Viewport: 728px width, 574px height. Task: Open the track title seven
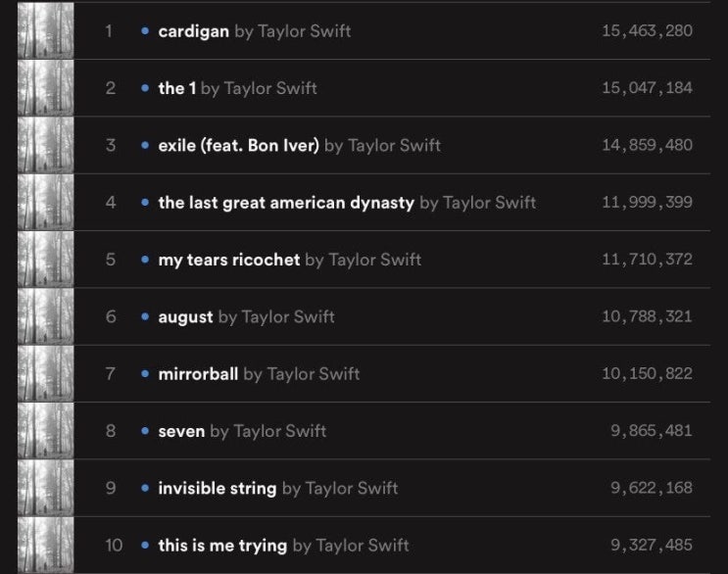[x=181, y=432]
